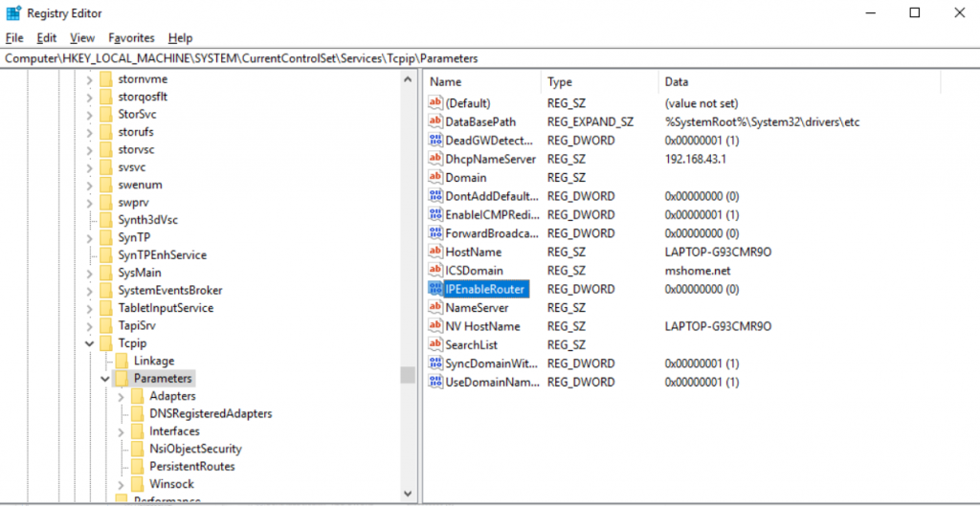
Task: Click the tree scrollbar down arrow
Action: (x=408, y=493)
